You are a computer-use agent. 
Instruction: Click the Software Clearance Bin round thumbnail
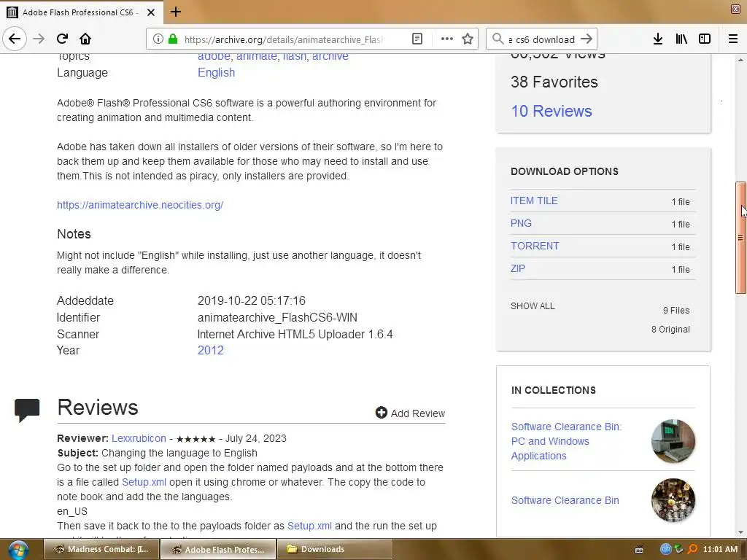[673, 500]
